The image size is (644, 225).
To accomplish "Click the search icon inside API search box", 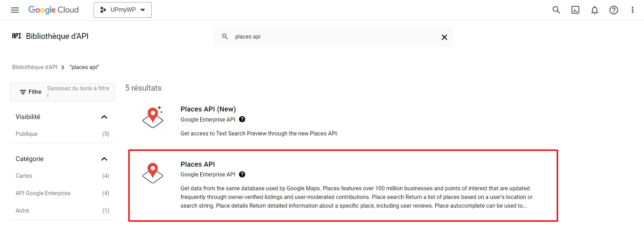I will (x=225, y=36).
